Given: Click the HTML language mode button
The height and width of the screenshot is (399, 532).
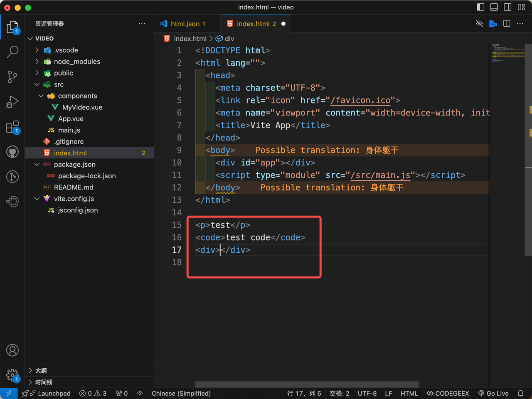Looking at the screenshot, I should coord(409,393).
